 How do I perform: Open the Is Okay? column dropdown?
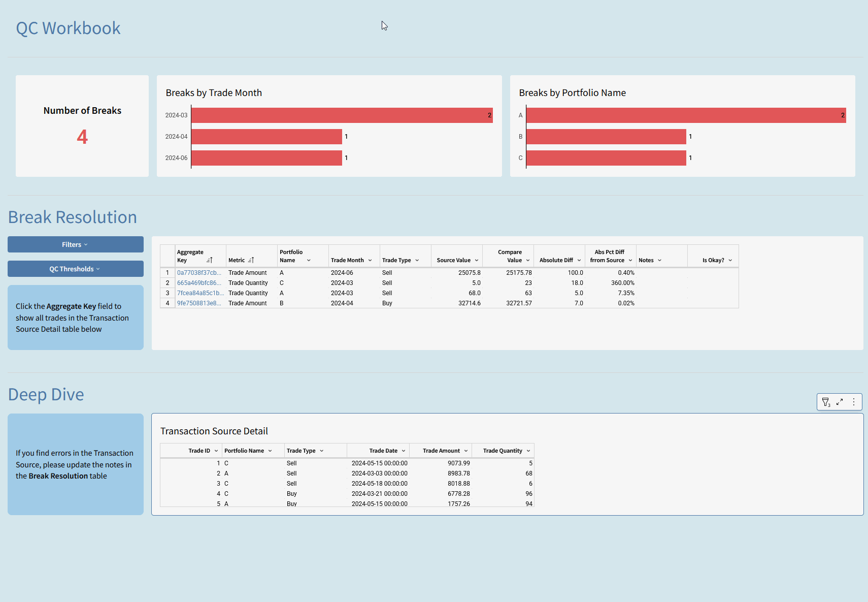coord(730,261)
